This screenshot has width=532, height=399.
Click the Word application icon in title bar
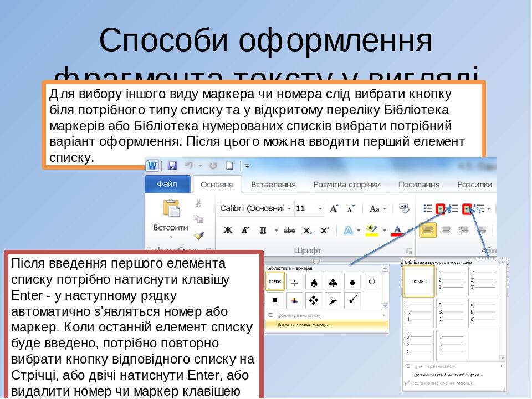(152, 166)
